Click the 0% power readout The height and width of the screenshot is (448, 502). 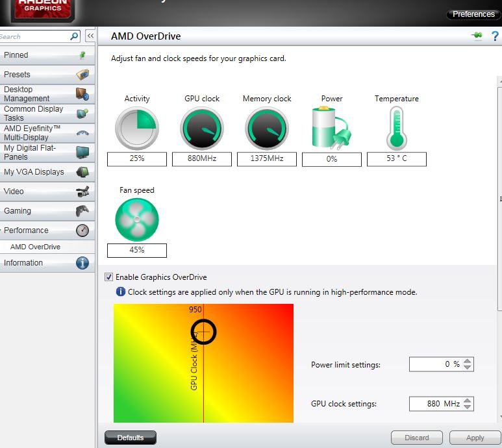pos(332,159)
